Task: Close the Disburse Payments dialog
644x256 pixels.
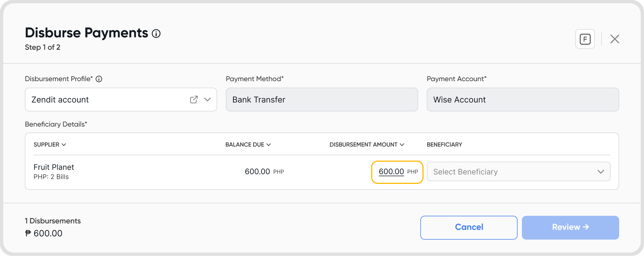Action: pos(614,39)
